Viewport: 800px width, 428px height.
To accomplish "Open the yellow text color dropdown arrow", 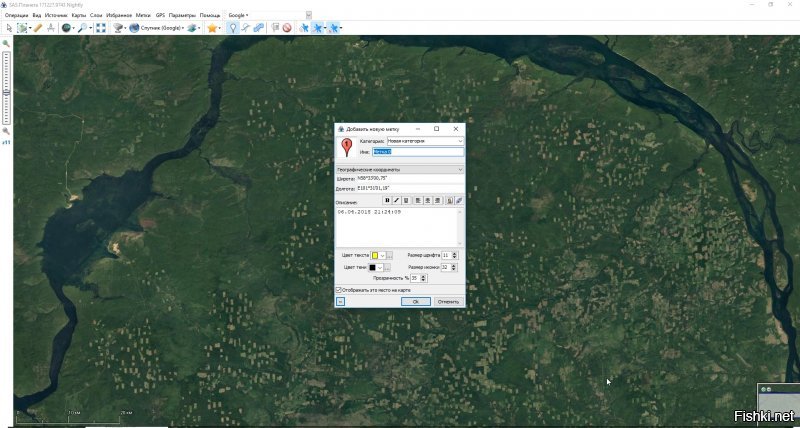I will [x=382, y=255].
